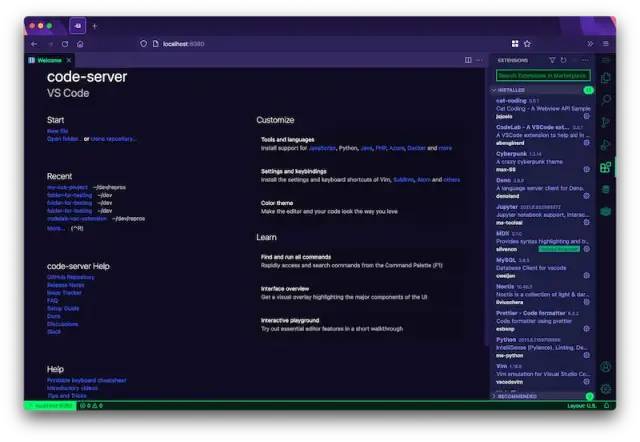Open manage gear for CodeLab extension
640x442 pixels.
point(587,143)
